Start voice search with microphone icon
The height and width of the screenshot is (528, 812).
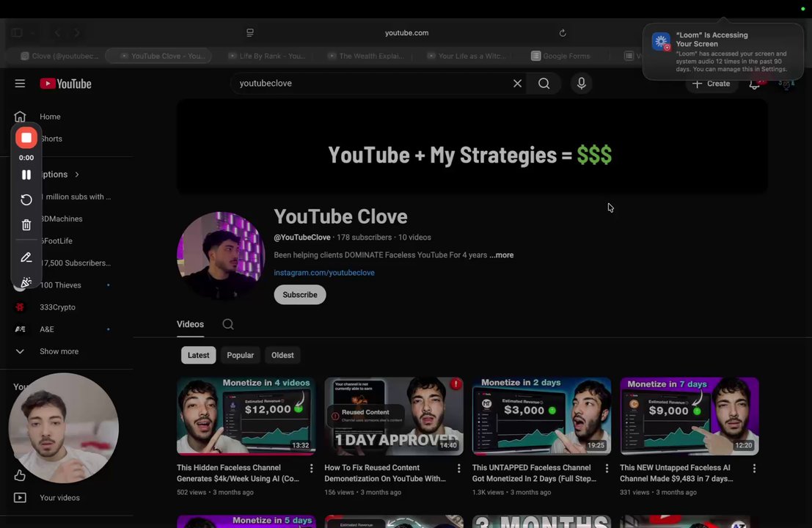click(581, 84)
